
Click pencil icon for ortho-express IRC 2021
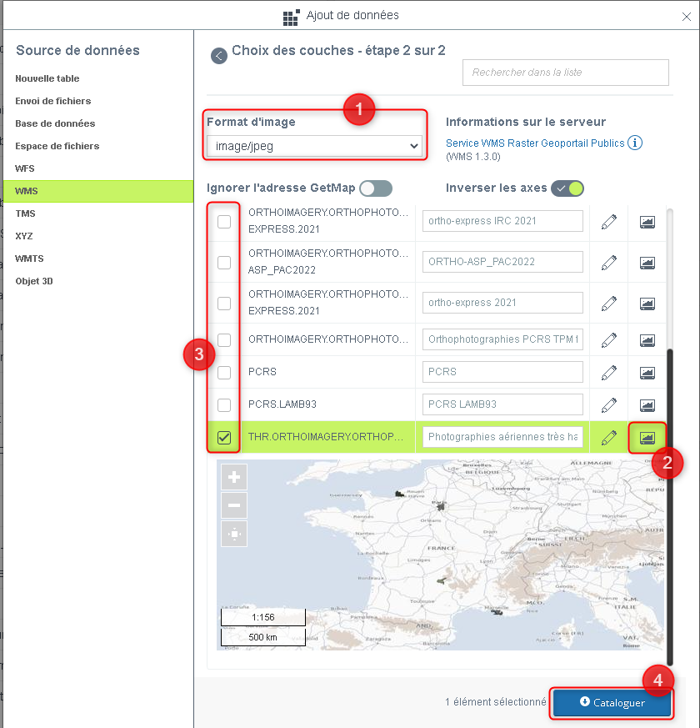point(609,221)
